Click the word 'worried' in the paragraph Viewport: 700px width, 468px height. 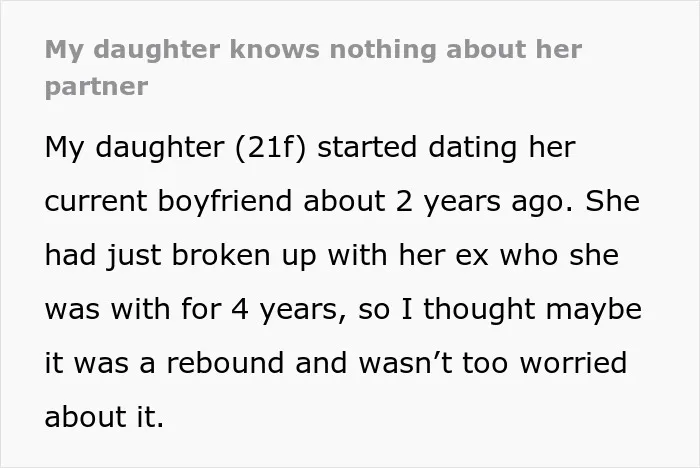click(574, 363)
